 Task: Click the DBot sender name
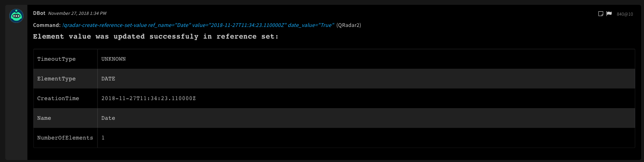39,13
